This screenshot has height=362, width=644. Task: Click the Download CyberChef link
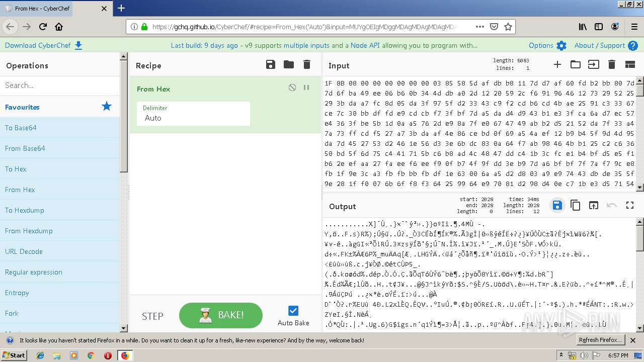[43, 45]
